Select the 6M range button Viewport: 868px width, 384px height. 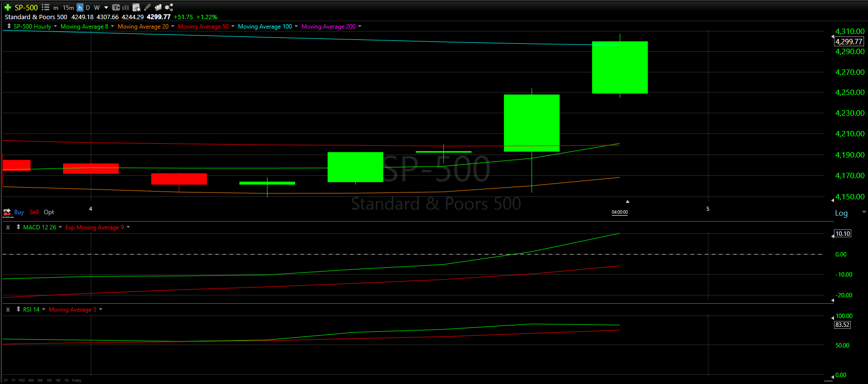coord(31,381)
